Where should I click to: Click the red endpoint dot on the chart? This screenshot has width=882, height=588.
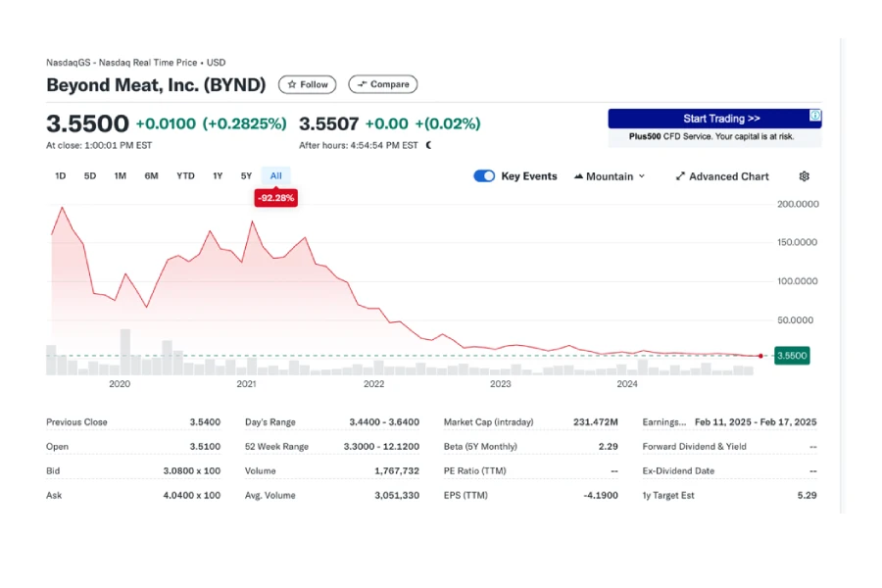pos(760,356)
